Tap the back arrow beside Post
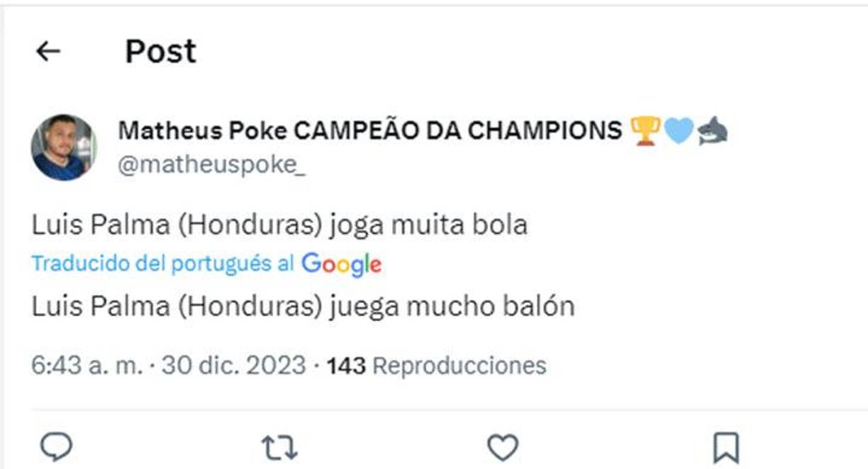 tap(47, 50)
